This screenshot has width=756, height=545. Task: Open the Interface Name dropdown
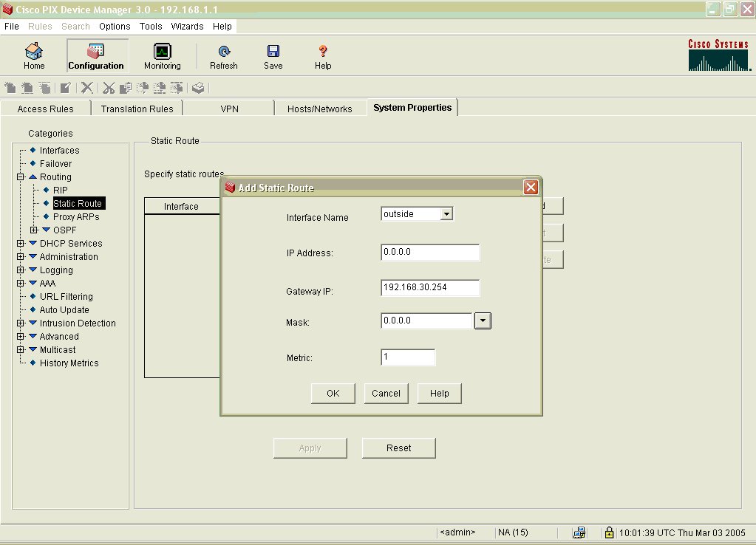click(446, 213)
